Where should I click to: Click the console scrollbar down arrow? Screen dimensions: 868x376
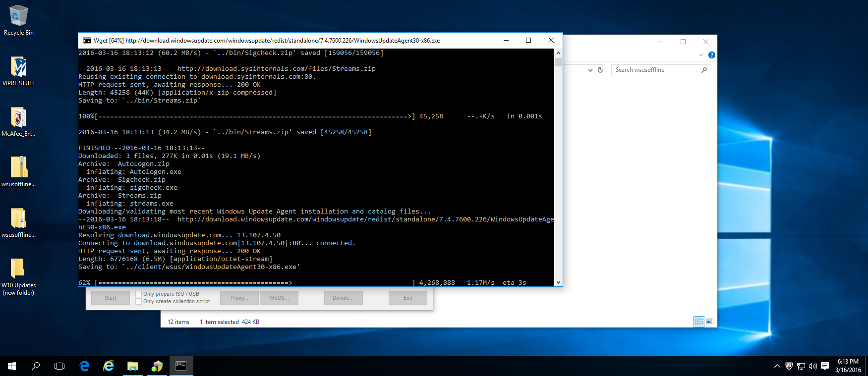pyautogui.click(x=558, y=282)
